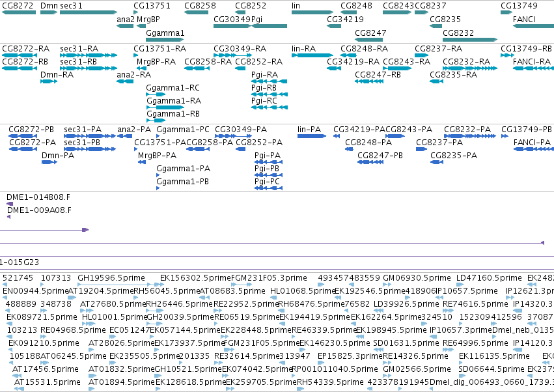This screenshot has width=554, height=392.
Task: Click EST 'EN00944.5prime'
Action: (x=35, y=291)
